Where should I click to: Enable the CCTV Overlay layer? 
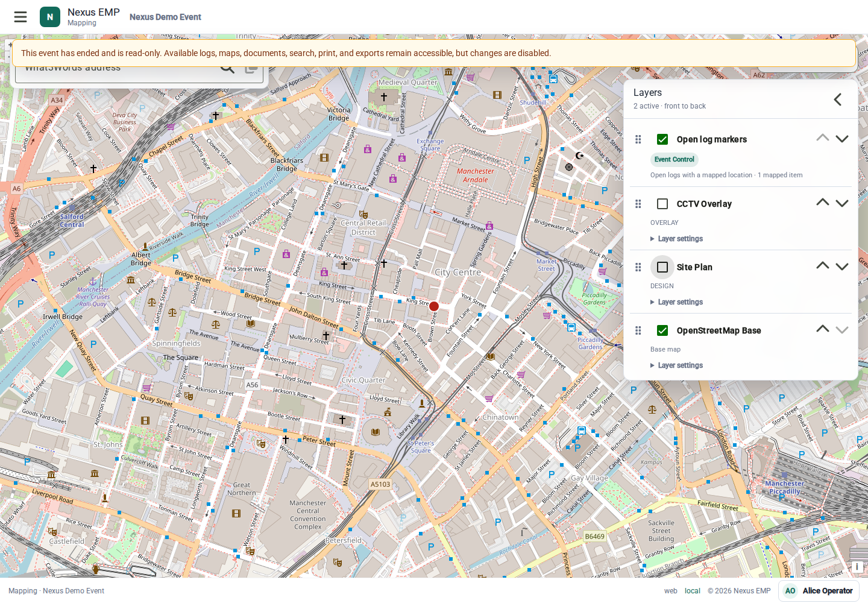pos(662,204)
